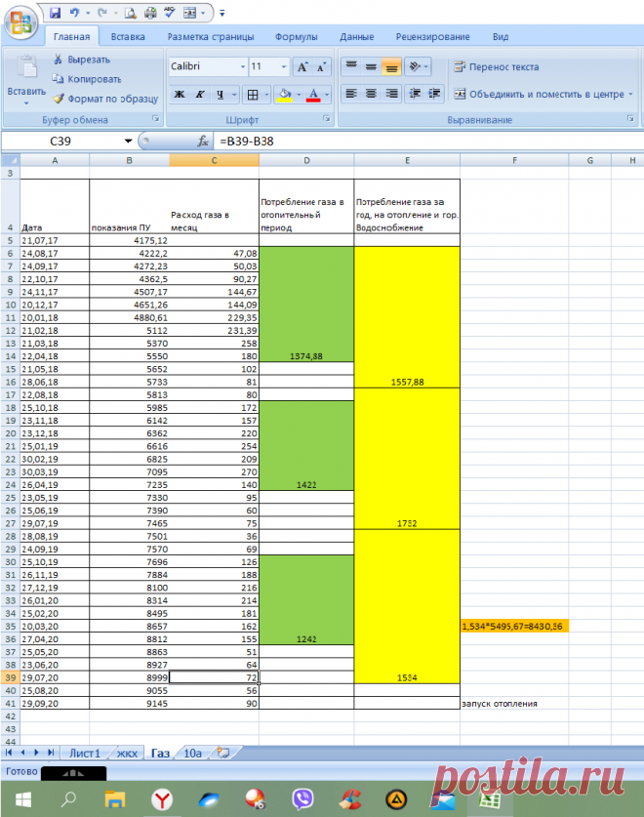Click the Cut (Вырезать) scissors icon
644x817 pixels.
tap(60, 60)
